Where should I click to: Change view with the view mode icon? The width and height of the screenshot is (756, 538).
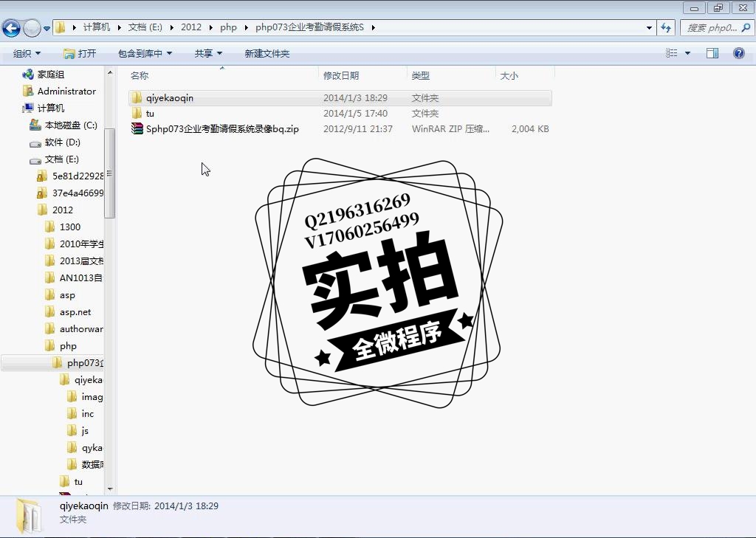(x=671, y=53)
